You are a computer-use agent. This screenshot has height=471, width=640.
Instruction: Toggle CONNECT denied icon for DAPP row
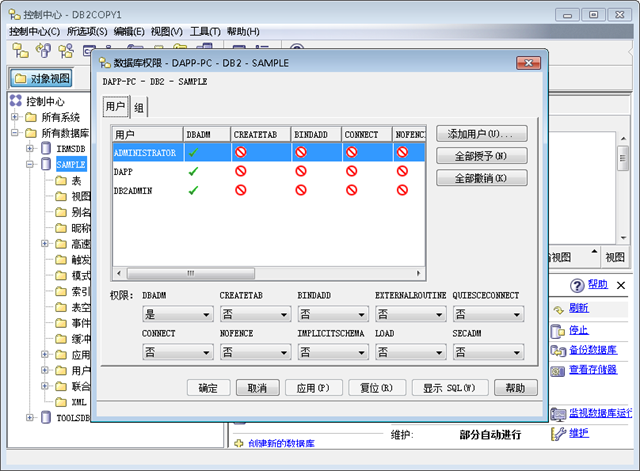pyautogui.click(x=351, y=171)
